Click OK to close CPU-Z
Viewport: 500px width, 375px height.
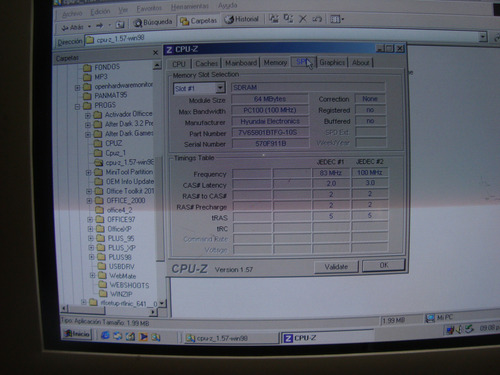[x=384, y=265]
